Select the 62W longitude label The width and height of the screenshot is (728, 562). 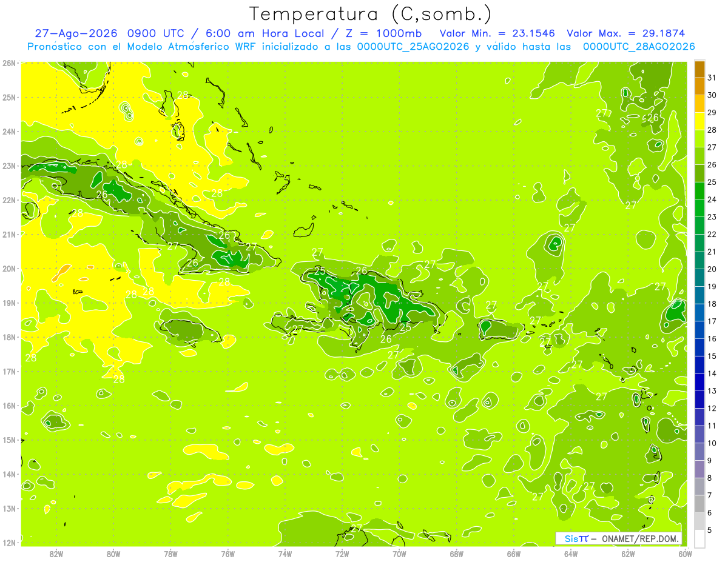628,554
